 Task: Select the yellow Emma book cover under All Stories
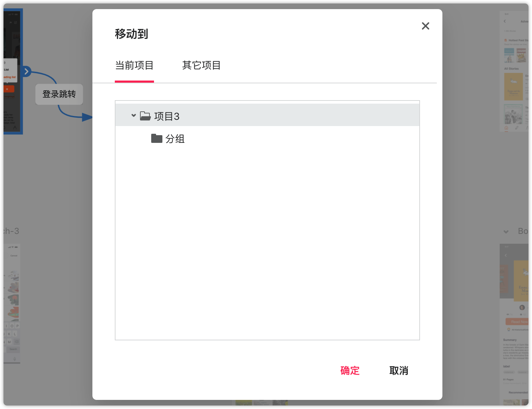pyautogui.click(x=513, y=87)
